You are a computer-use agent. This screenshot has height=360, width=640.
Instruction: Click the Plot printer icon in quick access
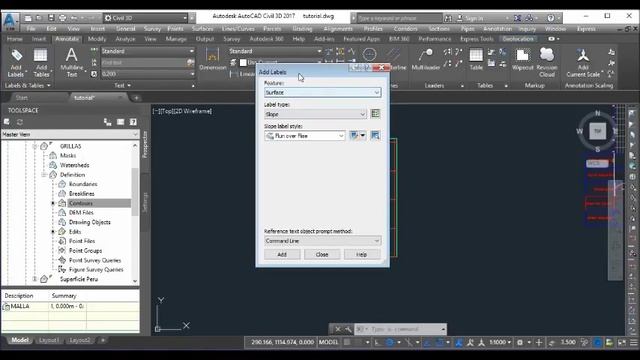coord(62,18)
